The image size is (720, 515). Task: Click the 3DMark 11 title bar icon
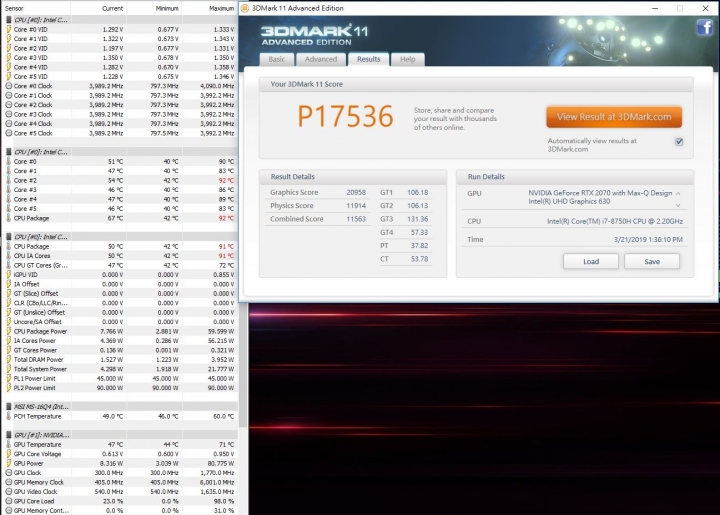[x=245, y=8]
